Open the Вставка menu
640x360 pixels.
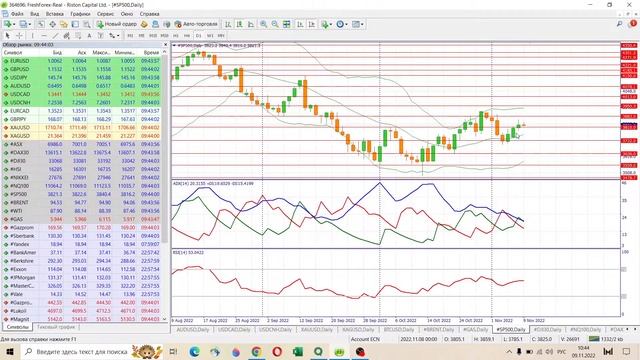[54, 13]
